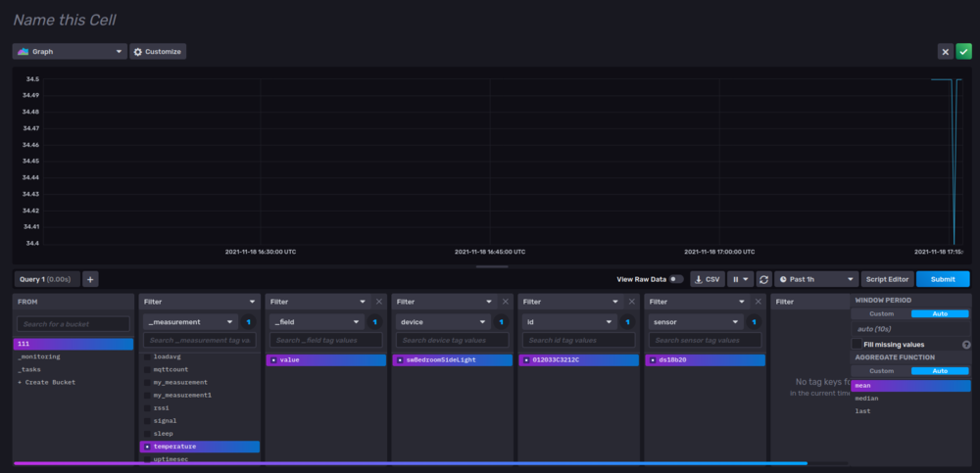Download results with the CSV icon button

pos(708,279)
